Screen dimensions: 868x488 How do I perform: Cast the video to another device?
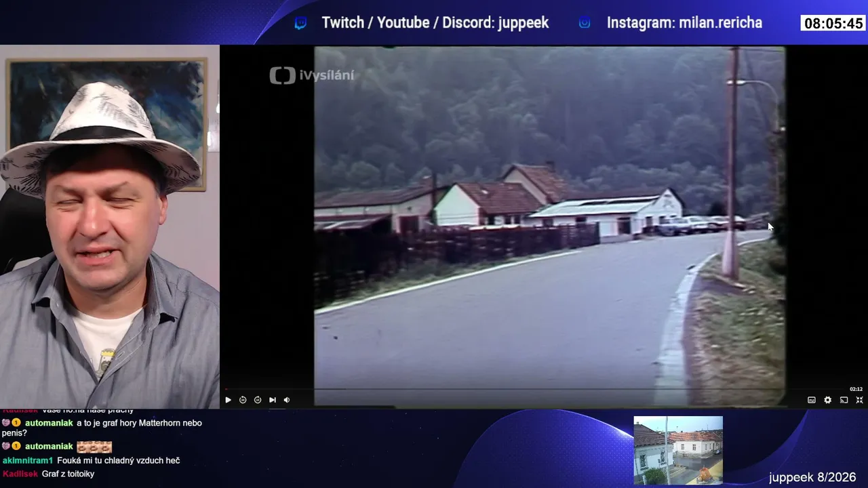tap(844, 400)
